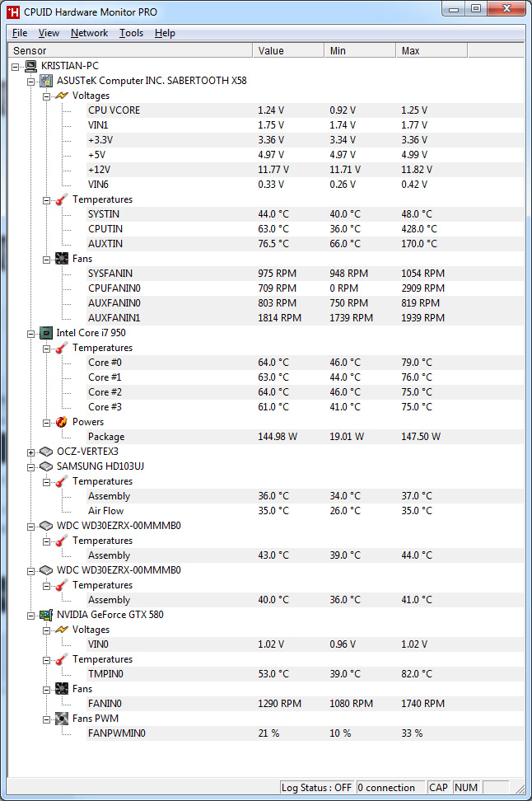Click the thermometer icon under second WDC drive
This screenshot has height=801, width=532.
coord(62,585)
